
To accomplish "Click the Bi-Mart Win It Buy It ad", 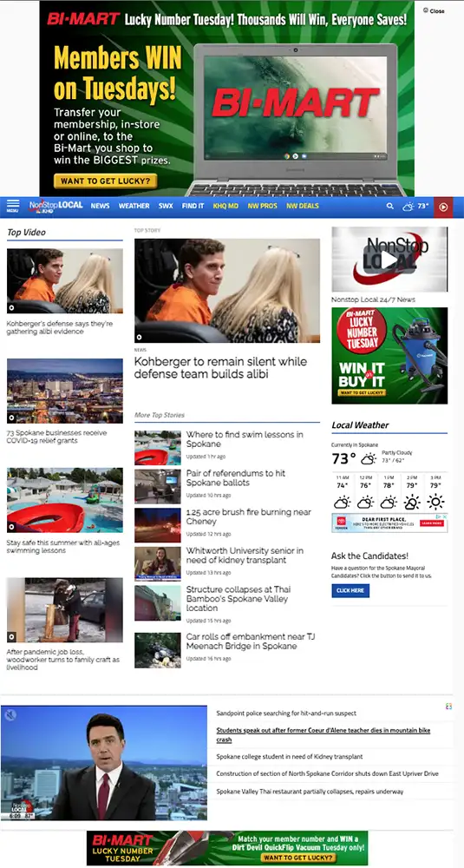I will coord(389,355).
